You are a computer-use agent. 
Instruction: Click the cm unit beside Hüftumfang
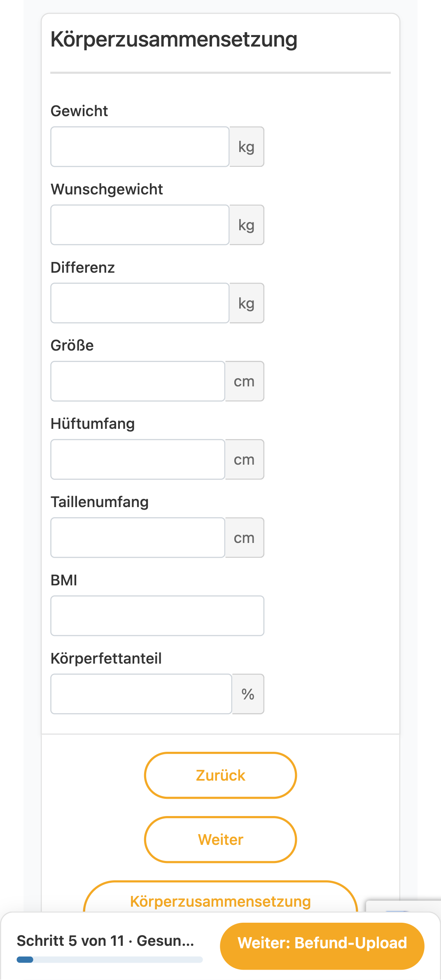[245, 459]
